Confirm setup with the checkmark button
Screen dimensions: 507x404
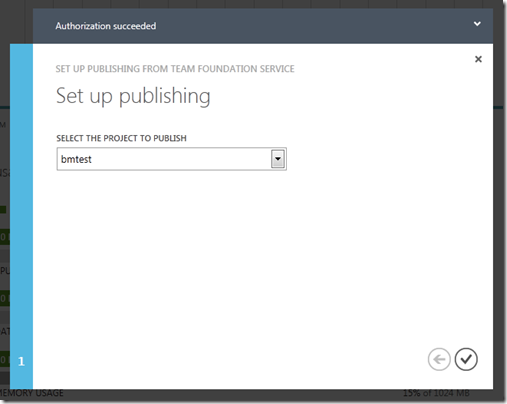[466, 359]
